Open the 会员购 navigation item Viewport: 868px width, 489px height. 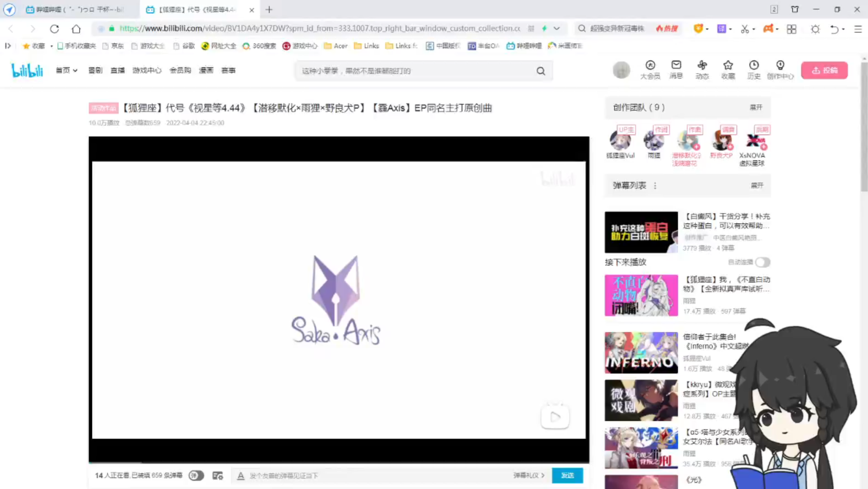[x=180, y=70]
